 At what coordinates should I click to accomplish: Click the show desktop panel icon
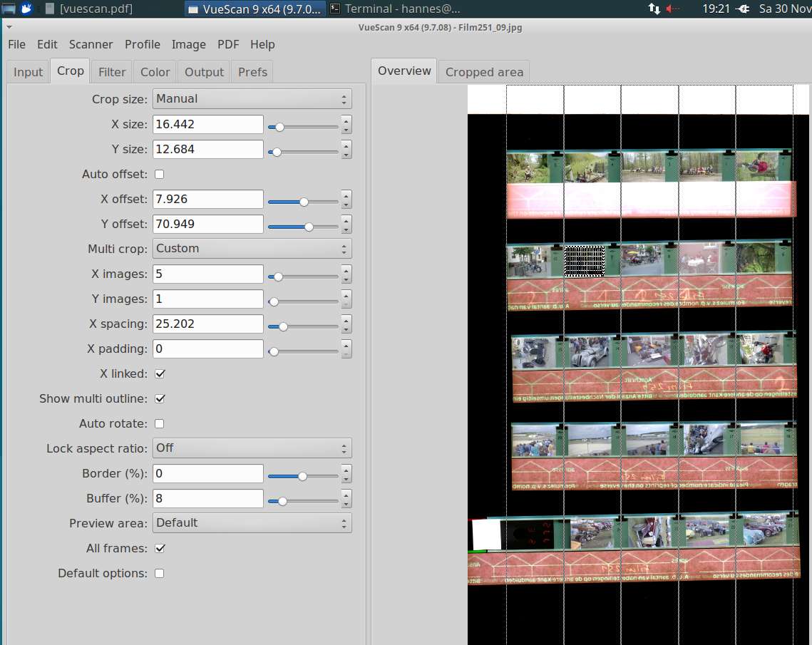point(9,9)
